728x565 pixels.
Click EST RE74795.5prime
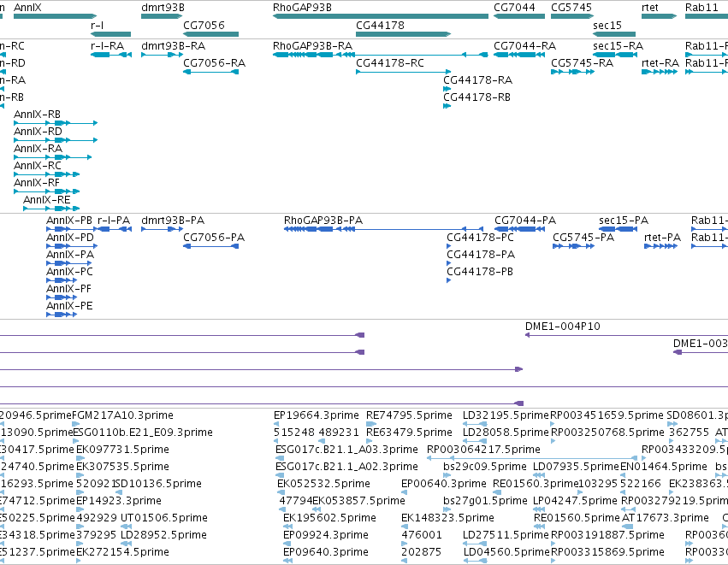tap(371, 424)
